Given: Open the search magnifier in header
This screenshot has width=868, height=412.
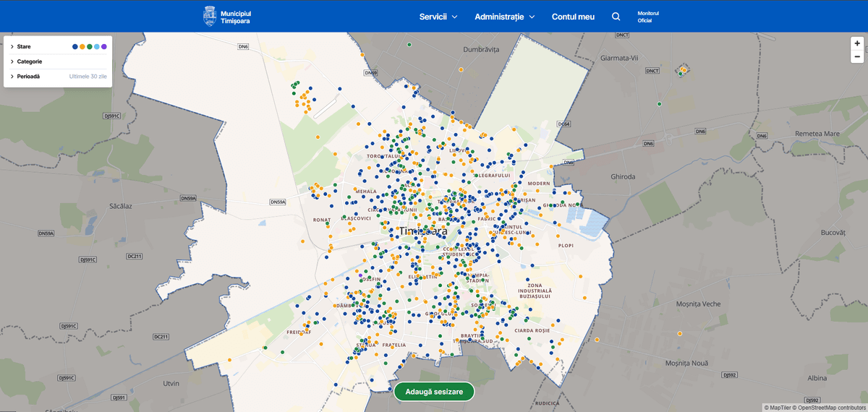Looking at the screenshot, I should pyautogui.click(x=616, y=17).
